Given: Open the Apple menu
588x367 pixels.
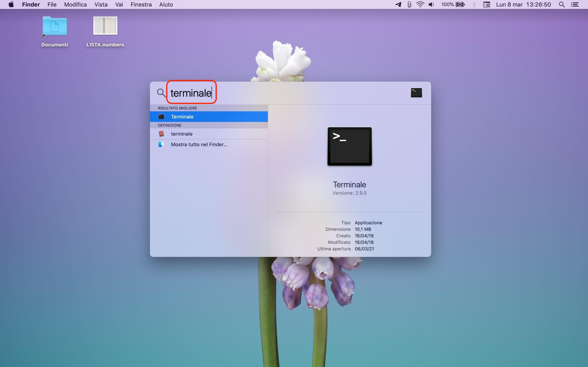Looking at the screenshot, I should 11,5.
